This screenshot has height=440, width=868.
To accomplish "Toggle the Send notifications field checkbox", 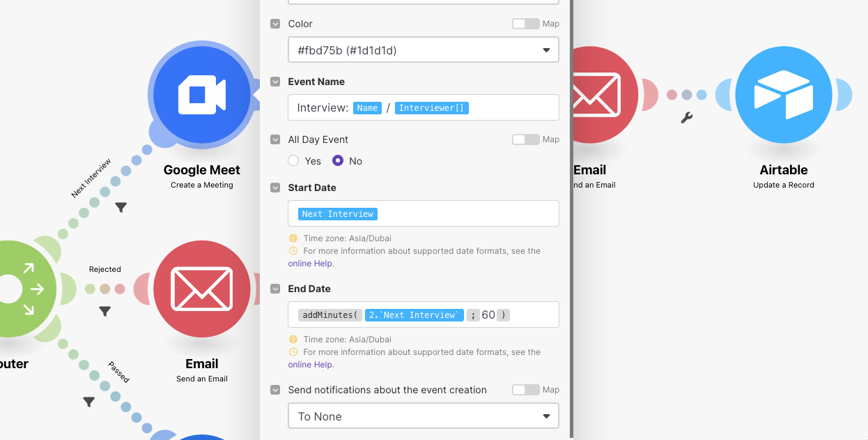I will point(275,390).
